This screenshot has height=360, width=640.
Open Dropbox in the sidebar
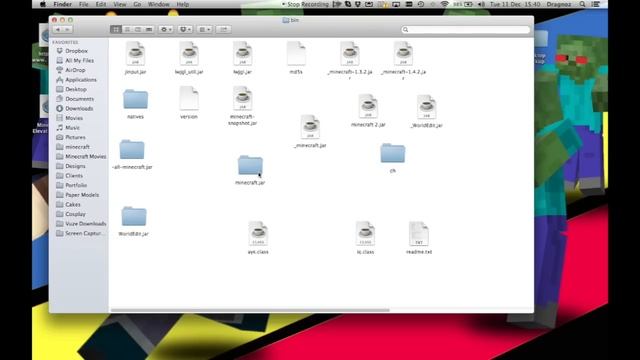click(x=76, y=51)
